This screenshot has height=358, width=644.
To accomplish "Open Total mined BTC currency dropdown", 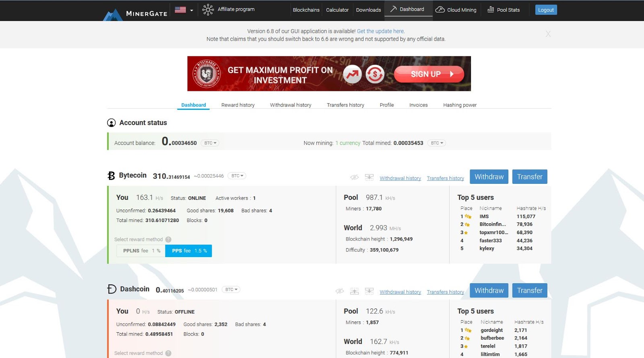I will [437, 143].
